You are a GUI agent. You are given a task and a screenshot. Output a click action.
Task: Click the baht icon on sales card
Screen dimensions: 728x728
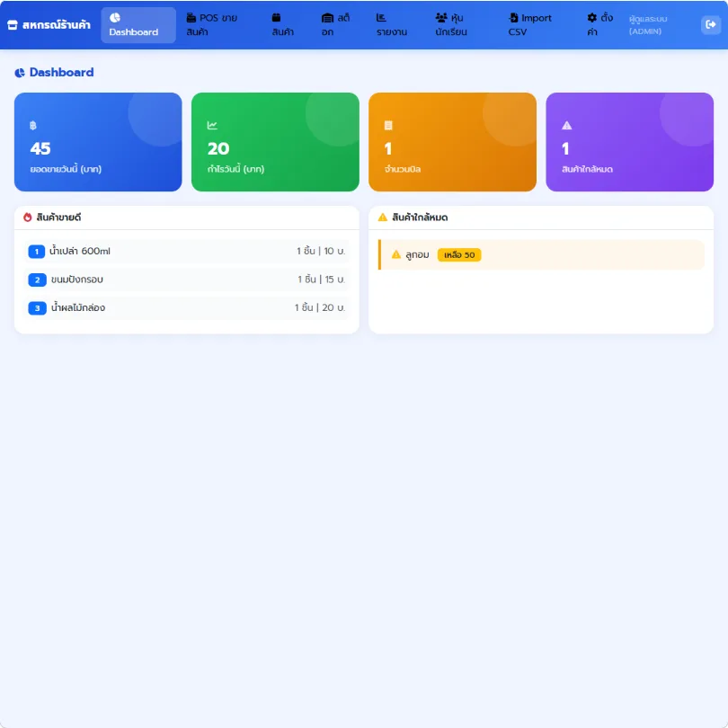pyautogui.click(x=33, y=125)
